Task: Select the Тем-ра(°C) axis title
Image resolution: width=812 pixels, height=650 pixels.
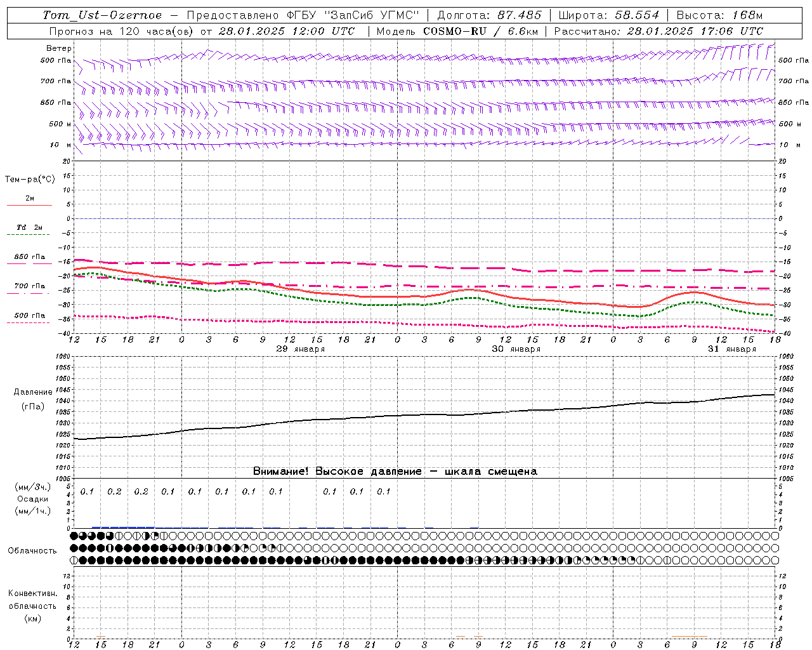Action: tap(30, 180)
